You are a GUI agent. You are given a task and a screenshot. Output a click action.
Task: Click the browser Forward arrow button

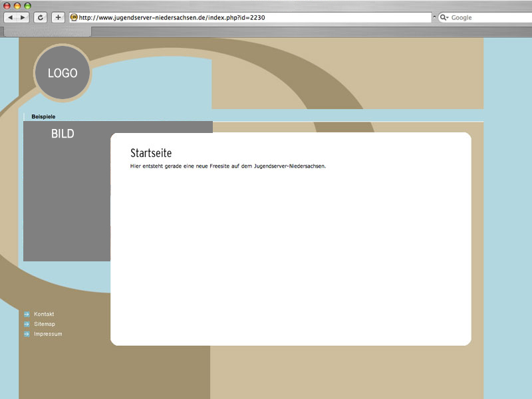click(x=23, y=17)
